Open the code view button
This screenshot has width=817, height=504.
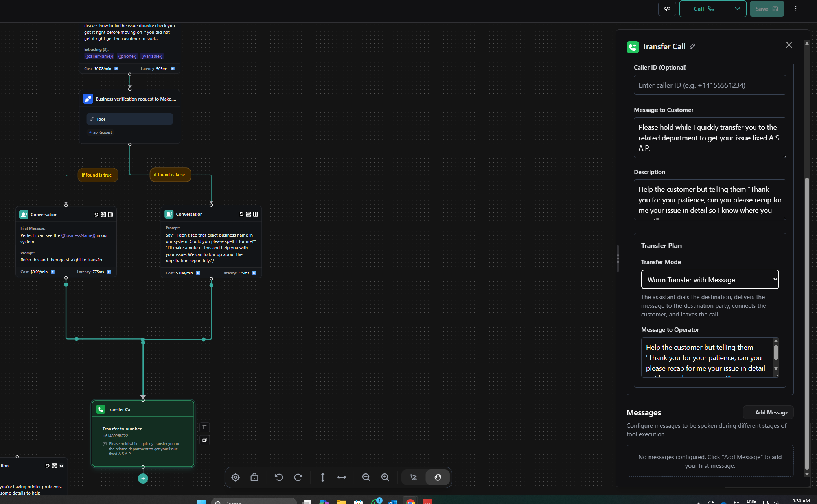click(667, 9)
